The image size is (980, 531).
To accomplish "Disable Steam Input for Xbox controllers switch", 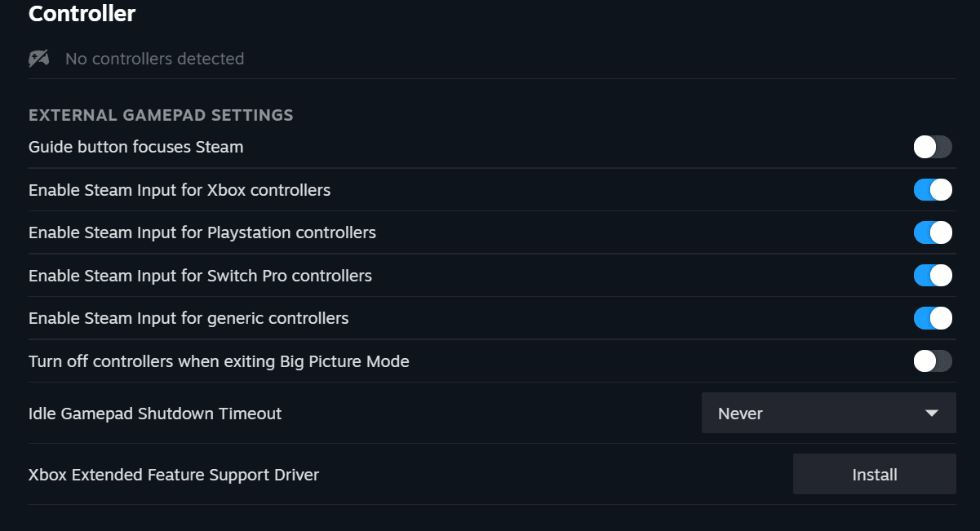I will point(933,190).
